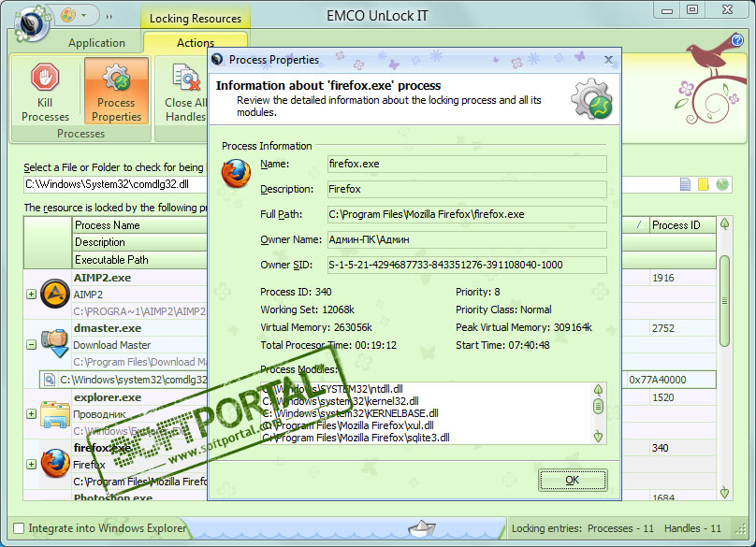The width and height of the screenshot is (756, 547).
Task: Select kernel32.dll in Process Modules list
Action: coord(341,401)
